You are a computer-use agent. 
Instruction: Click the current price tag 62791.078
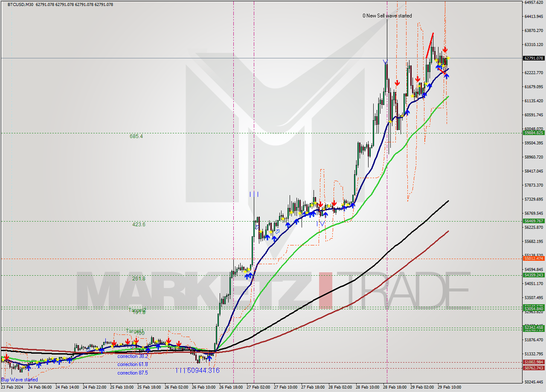(534, 58)
